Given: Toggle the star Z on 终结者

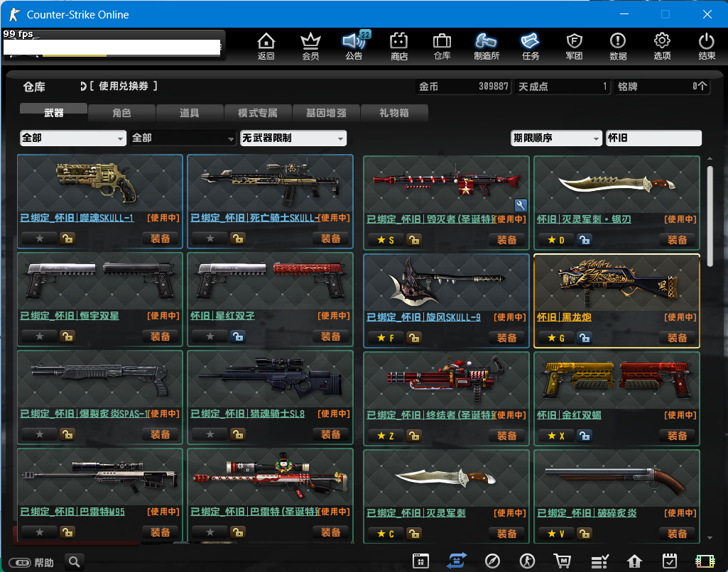Looking at the screenshot, I should coord(386,436).
